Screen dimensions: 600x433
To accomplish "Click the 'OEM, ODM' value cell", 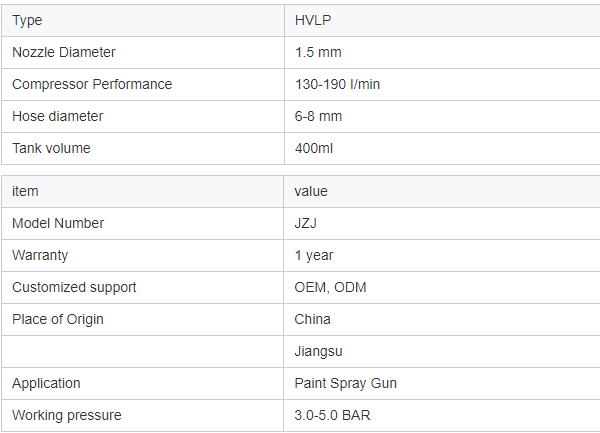I will point(330,287).
